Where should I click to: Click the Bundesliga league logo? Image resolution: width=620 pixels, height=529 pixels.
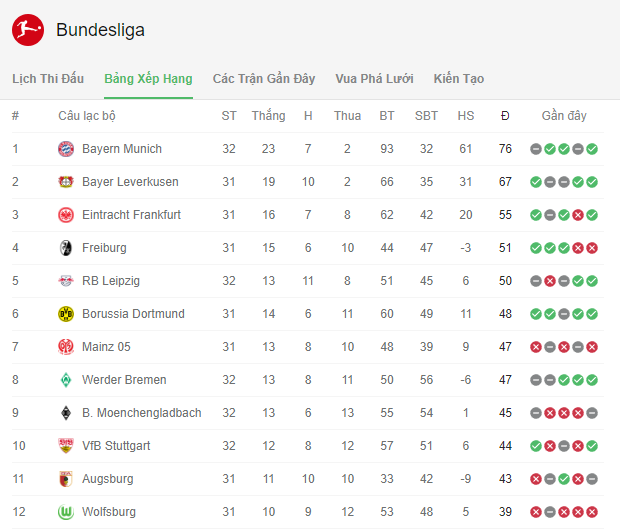(x=28, y=30)
